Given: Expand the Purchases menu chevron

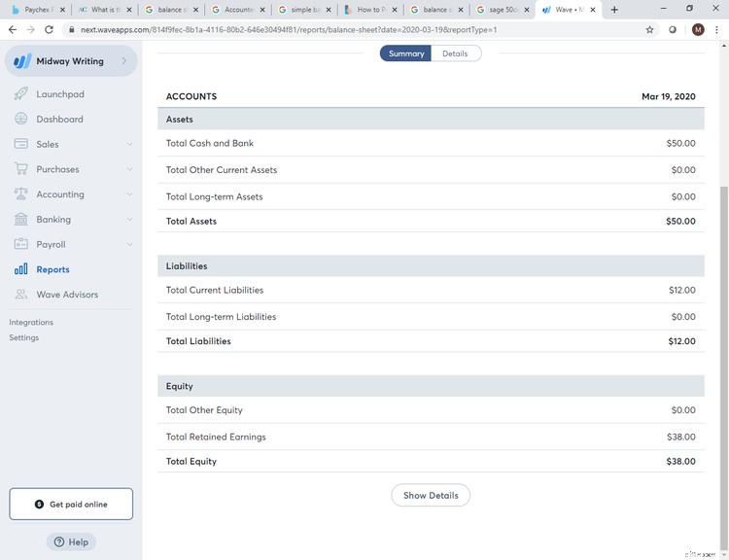Looking at the screenshot, I should tap(129, 169).
